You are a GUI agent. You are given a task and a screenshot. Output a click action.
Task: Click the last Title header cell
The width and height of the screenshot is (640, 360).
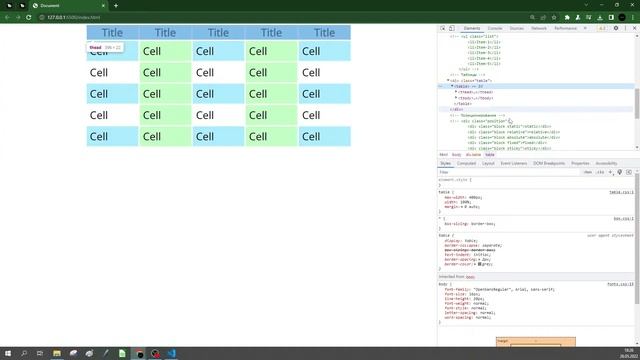[324, 33]
